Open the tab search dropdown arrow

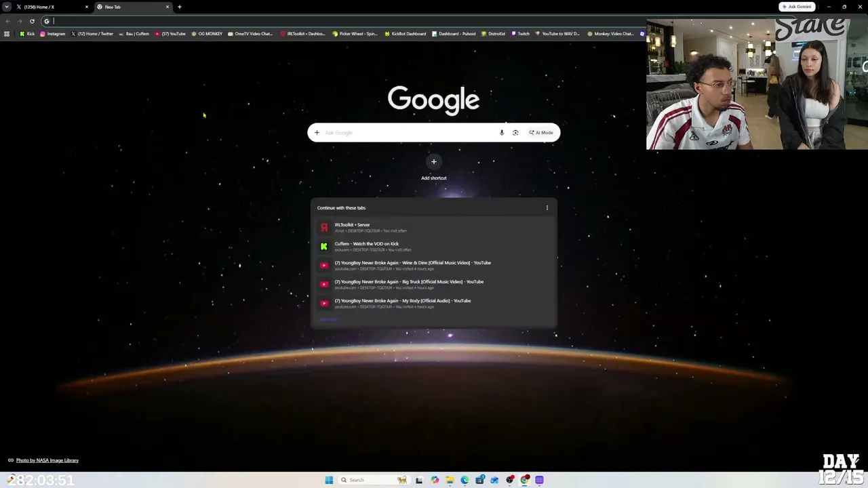click(6, 7)
